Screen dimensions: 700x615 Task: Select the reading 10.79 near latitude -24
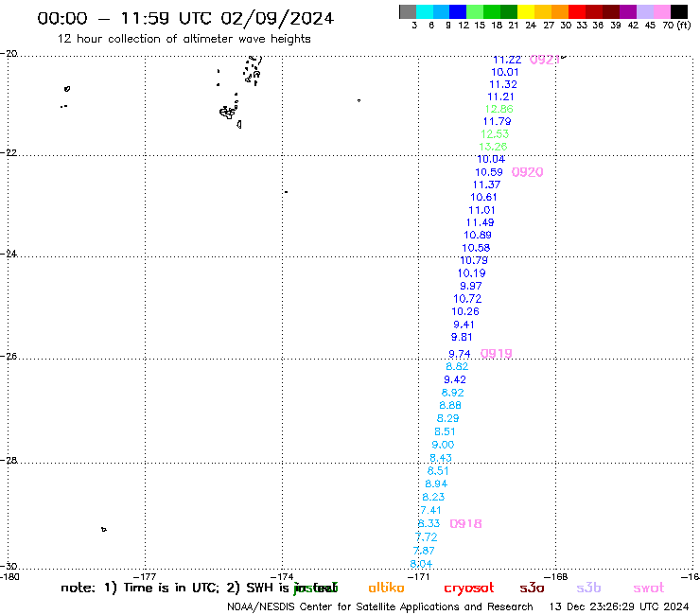coord(474,260)
